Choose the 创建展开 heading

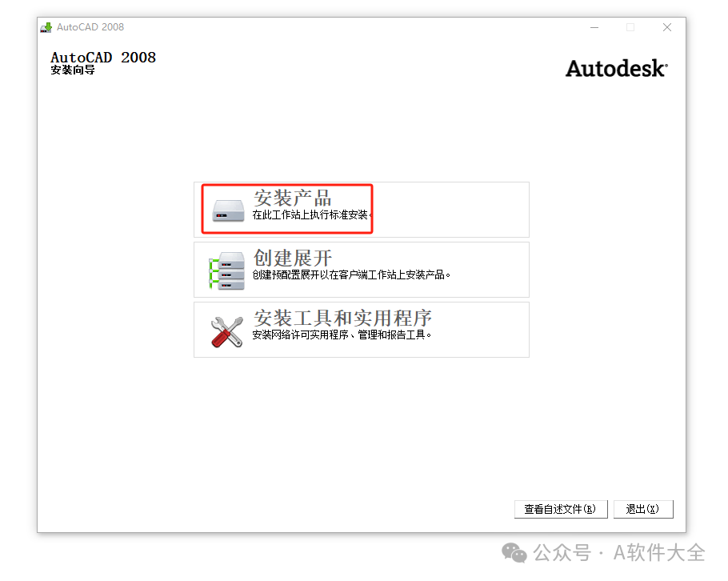tap(293, 258)
